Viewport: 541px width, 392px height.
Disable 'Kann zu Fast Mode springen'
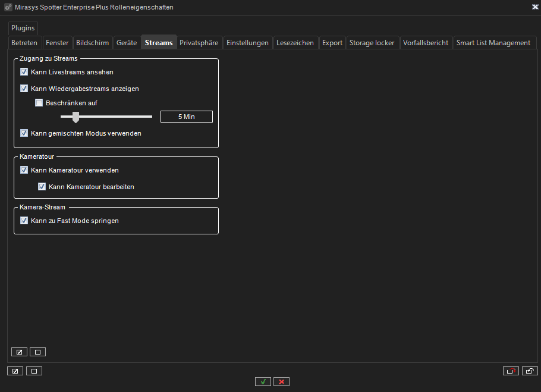[24, 221]
